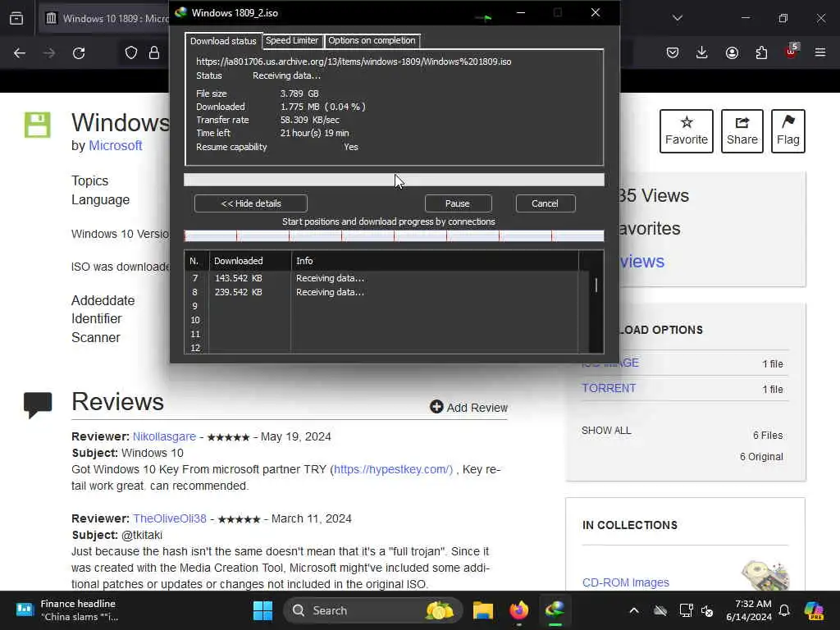Open clock showing 7:32 AM
840x630 pixels.
pyautogui.click(x=749, y=610)
